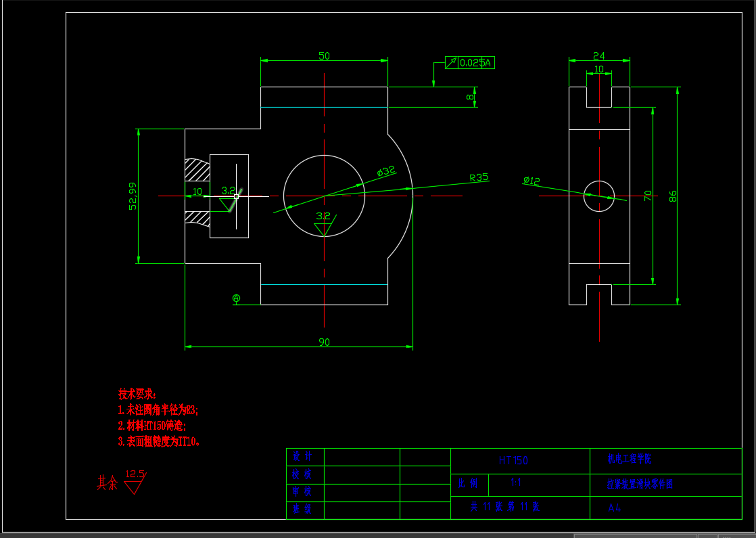756x538 pixels.
Task: Click the 设计 title block cell
Action: [x=305, y=457]
